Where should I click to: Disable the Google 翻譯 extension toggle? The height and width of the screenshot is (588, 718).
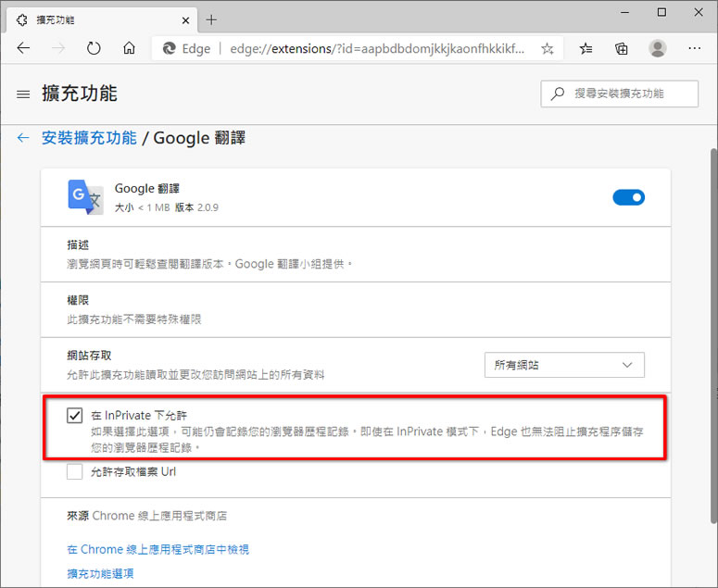coord(629,197)
